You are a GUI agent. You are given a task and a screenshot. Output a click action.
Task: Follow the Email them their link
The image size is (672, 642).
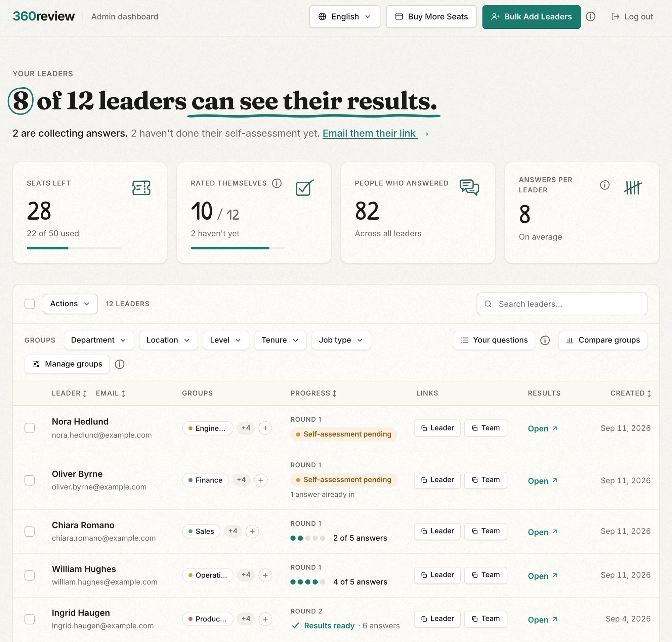coord(375,133)
